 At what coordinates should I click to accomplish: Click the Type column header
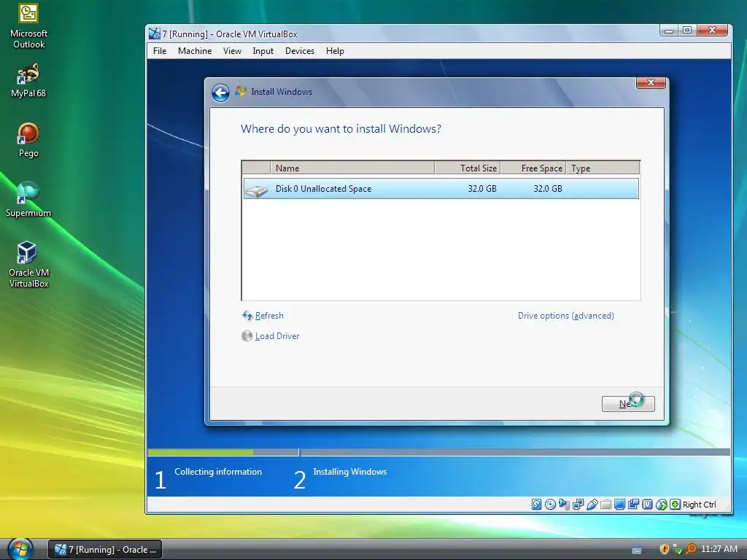click(603, 168)
